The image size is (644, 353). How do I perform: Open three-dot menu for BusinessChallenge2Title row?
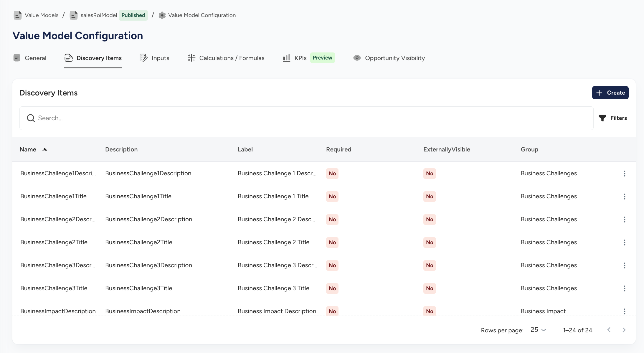coord(624,243)
